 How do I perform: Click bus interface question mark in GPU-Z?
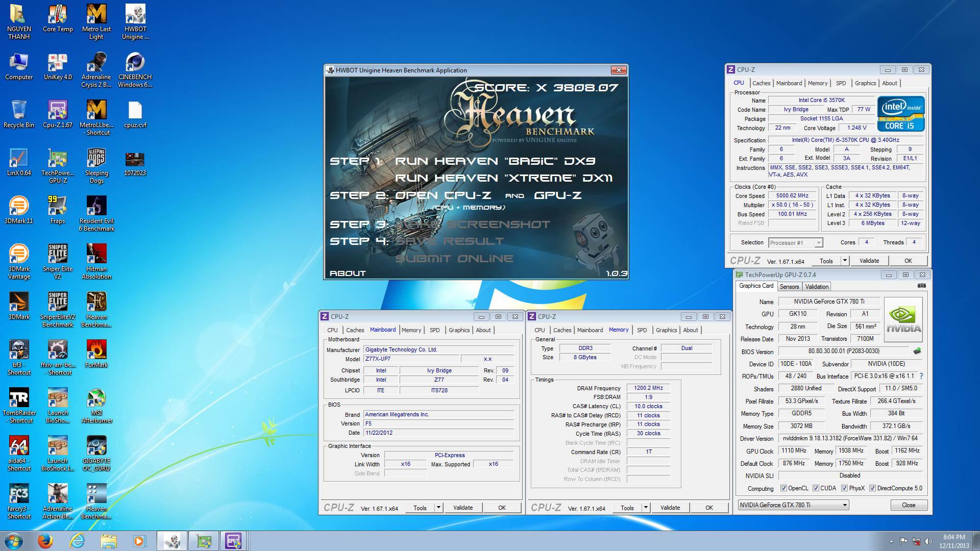click(921, 376)
